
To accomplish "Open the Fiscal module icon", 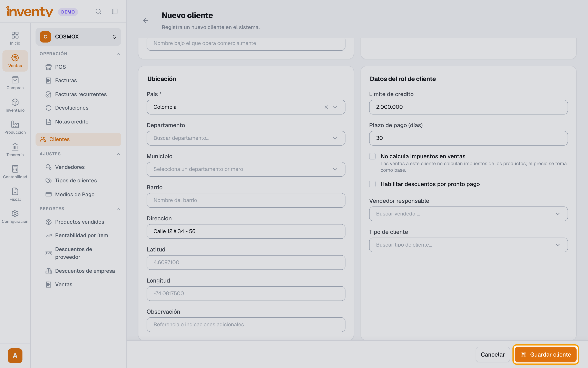I will 15,194.
